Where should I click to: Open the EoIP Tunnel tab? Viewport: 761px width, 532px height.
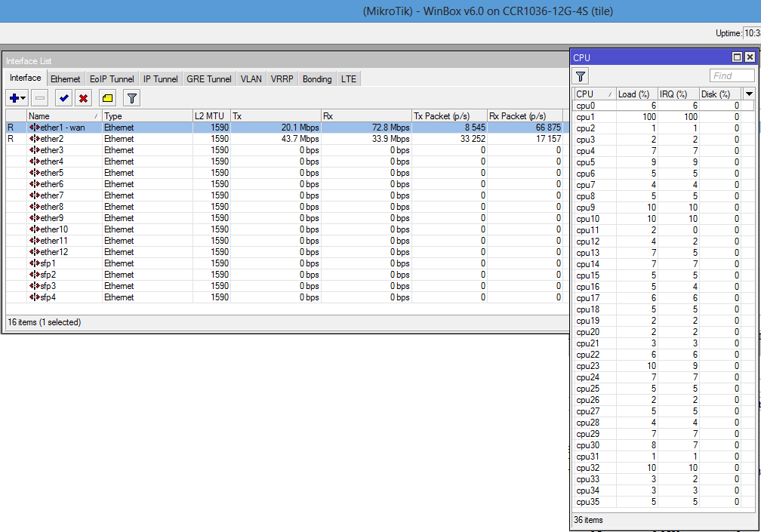pos(112,79)
